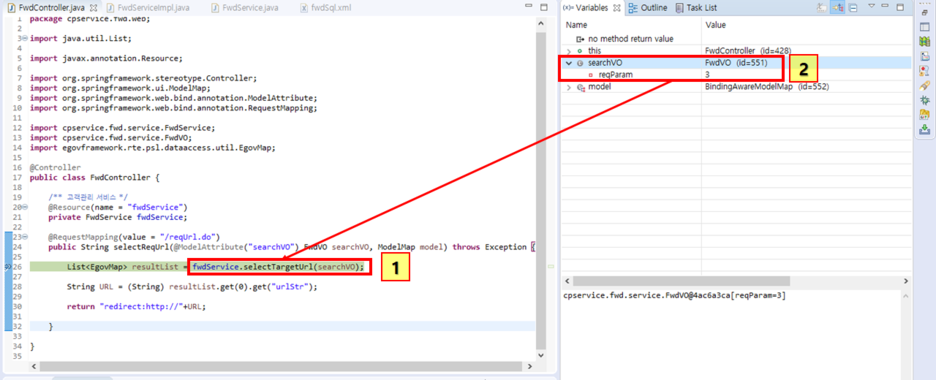Image resolution: width=936 pixels, height=380 pixels.
Task: Maximize the editor area
Action: pos(543,7)
